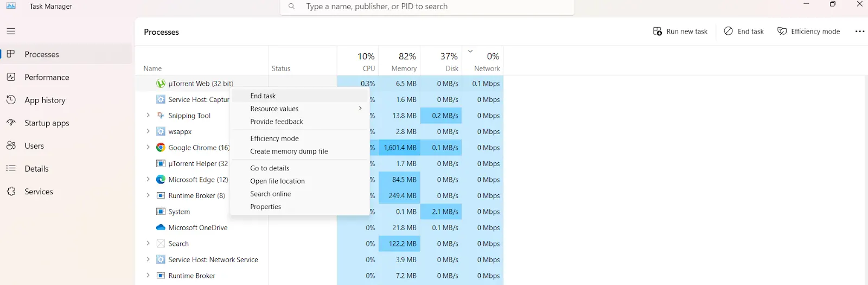Click the App history clock icon

click(11, 100)
